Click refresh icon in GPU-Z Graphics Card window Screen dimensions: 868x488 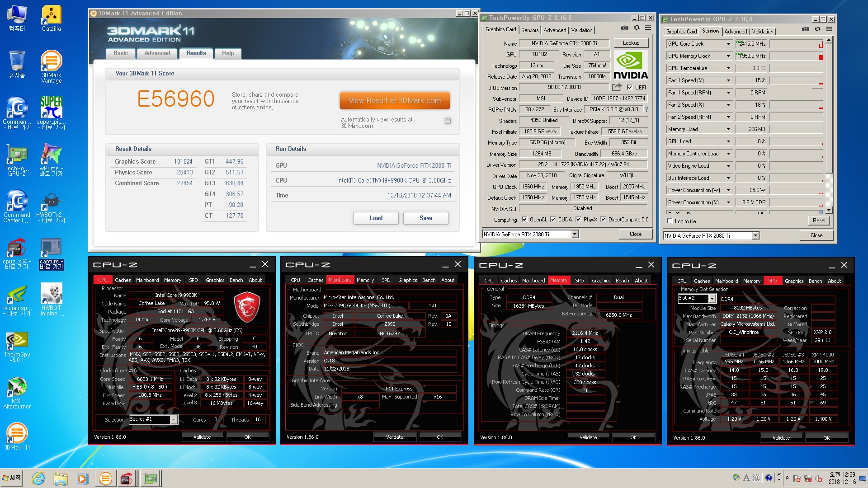(637, 28)
